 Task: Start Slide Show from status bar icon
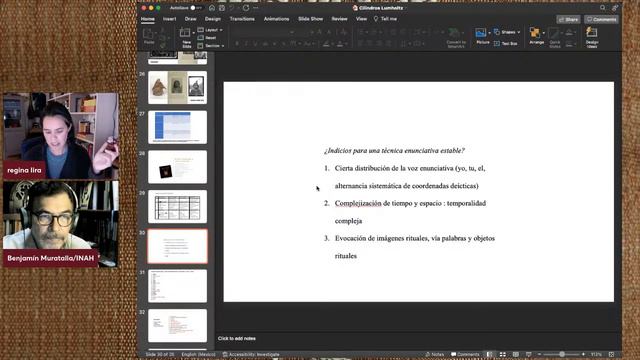[x=529, y=354]
